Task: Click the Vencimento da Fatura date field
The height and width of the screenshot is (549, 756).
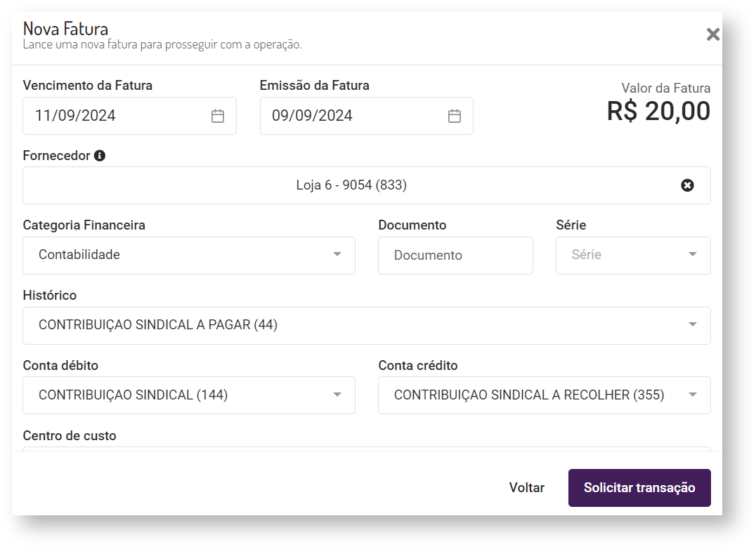Action: click(x=112, y=116)
